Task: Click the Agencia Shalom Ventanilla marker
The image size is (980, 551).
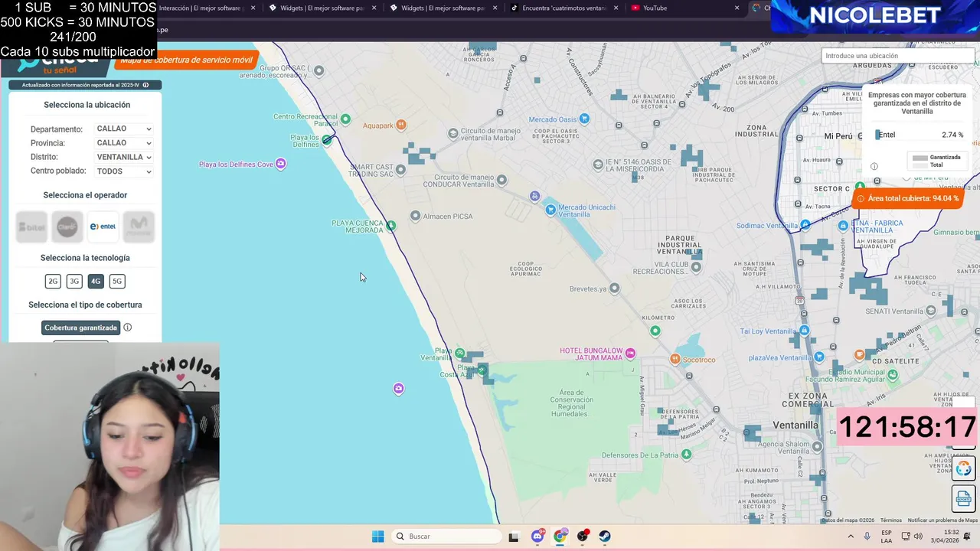Action: point(817,446)
